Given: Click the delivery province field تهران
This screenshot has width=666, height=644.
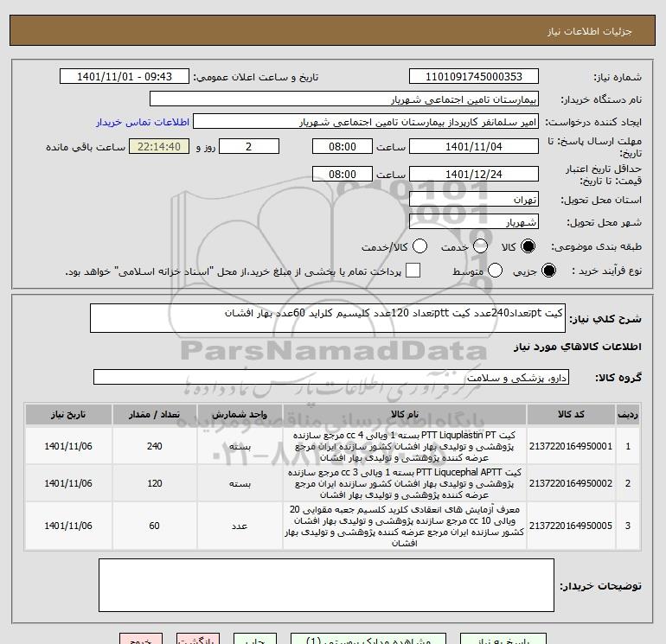Looking at the screenshot, I should (474, 199).
